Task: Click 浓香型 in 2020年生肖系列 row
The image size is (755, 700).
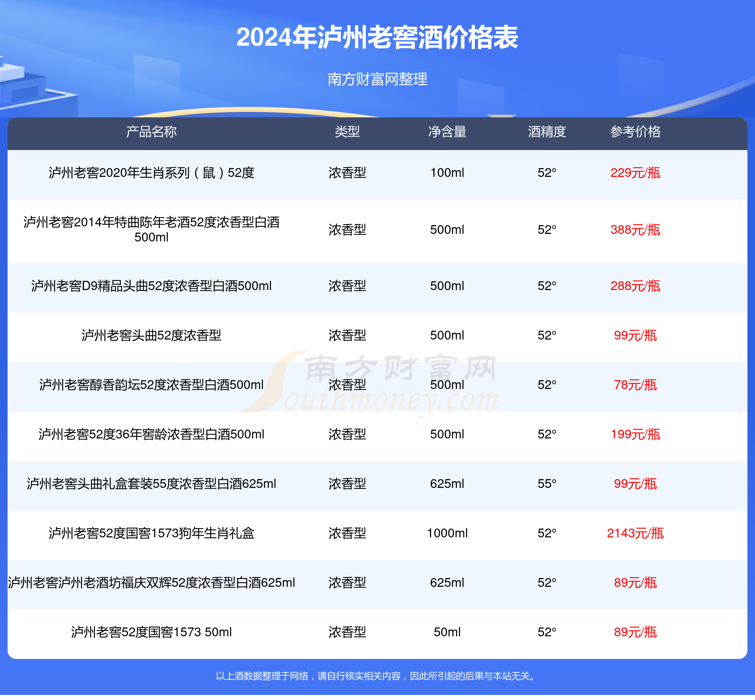Action: [347, 173]
